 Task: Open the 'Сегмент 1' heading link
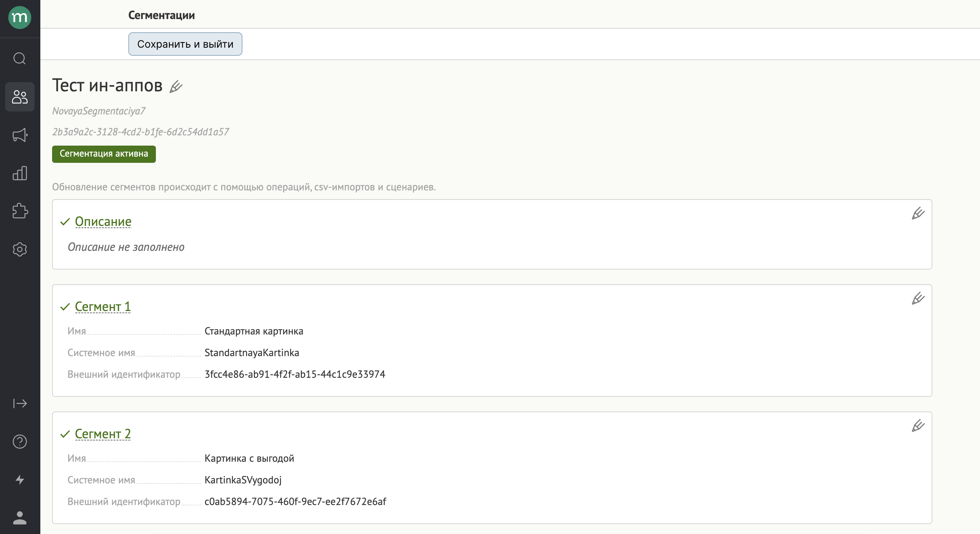(x=103, y=307)
